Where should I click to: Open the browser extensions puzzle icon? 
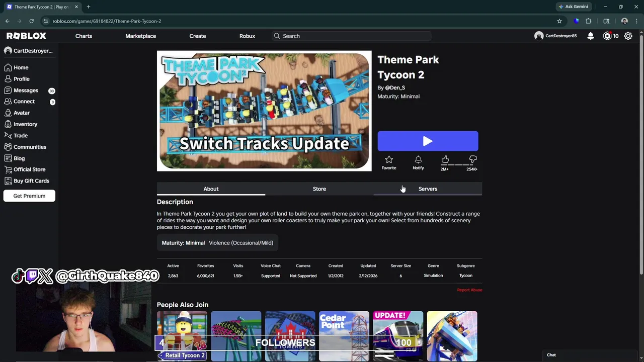pyautogui.click(x=589, y=21)
